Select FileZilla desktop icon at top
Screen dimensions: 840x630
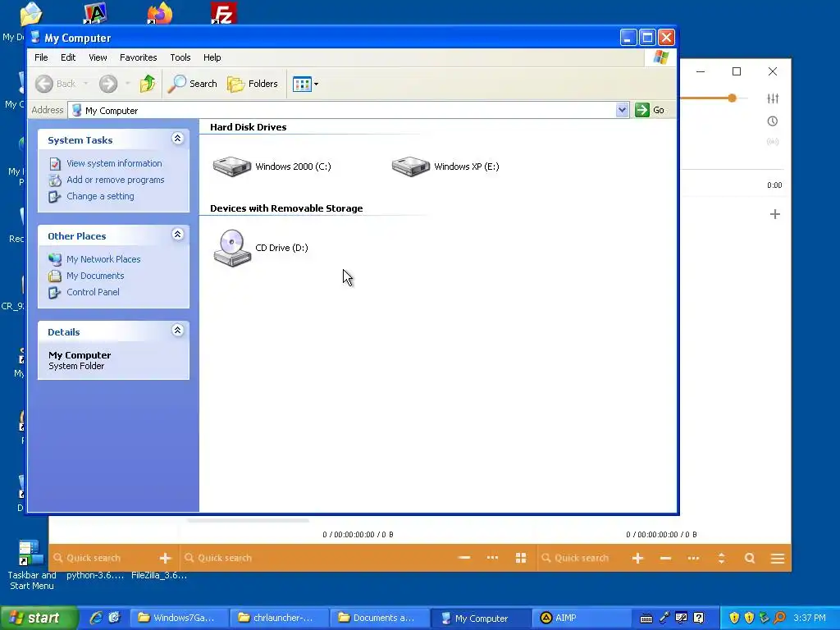223,13
